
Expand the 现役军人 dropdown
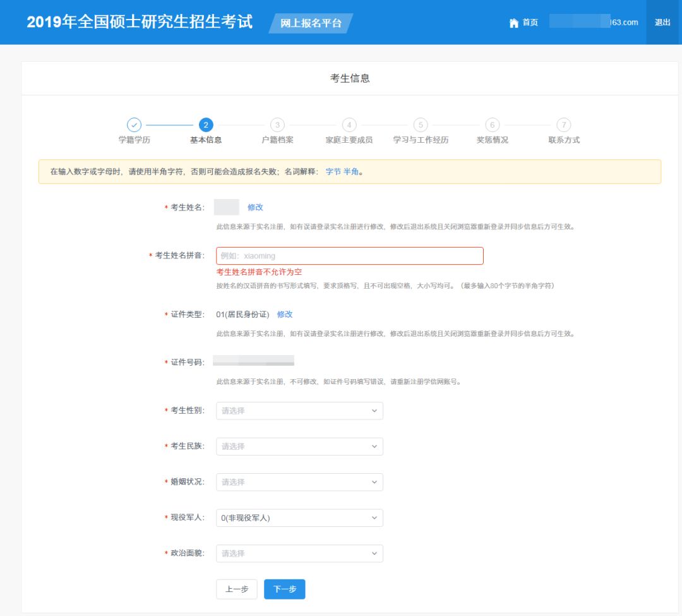299,518
